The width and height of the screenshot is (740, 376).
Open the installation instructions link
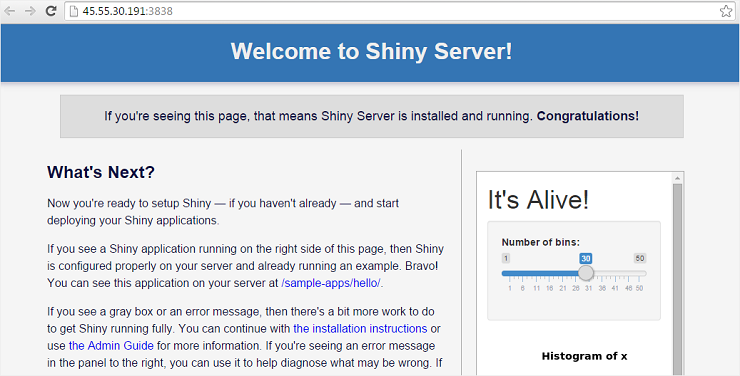click(360, 328)
